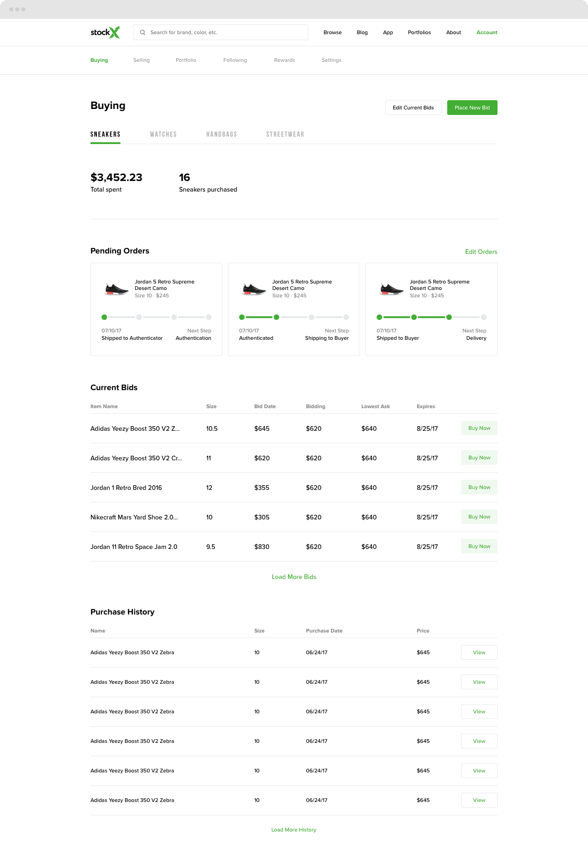Click sneaker thumbnail in Shipped to Authenticator card

pyautogui.click(x=117, y=289)
